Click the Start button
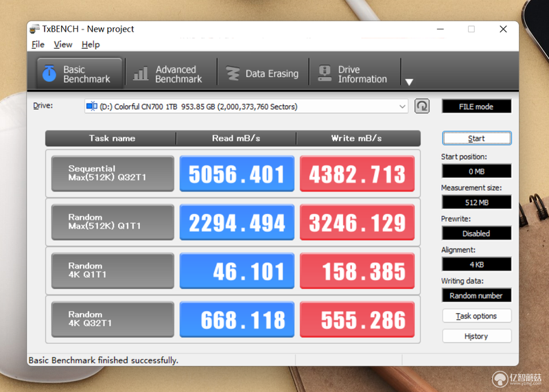 click(476, 139)
